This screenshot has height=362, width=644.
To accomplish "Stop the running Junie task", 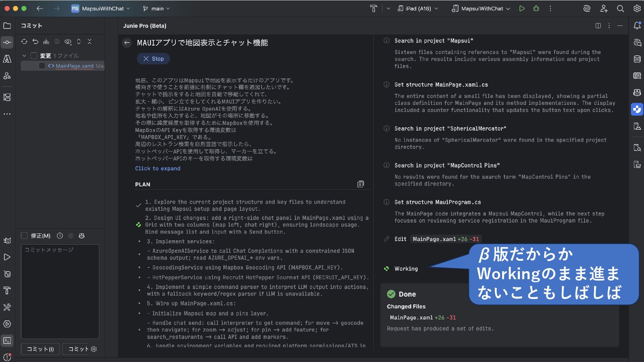I will pos(153,59).
